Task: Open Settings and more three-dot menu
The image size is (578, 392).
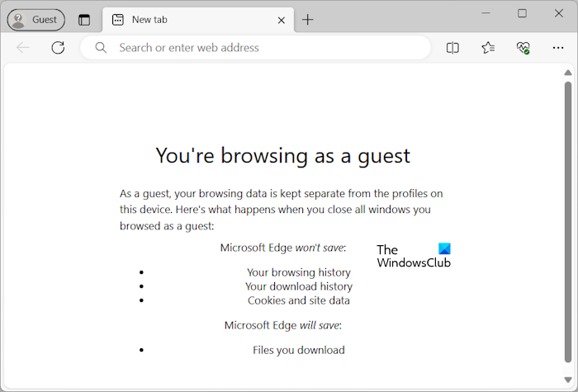Action: (x=557, y=48)
